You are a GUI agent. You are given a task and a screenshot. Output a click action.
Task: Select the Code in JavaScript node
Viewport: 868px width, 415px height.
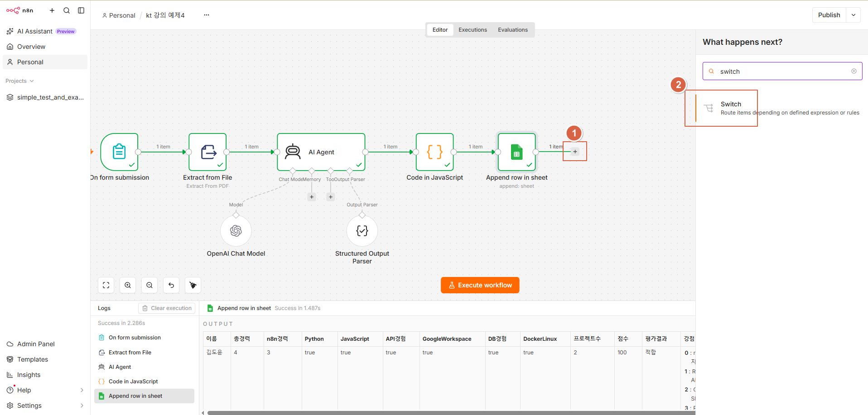coord(435,152)
